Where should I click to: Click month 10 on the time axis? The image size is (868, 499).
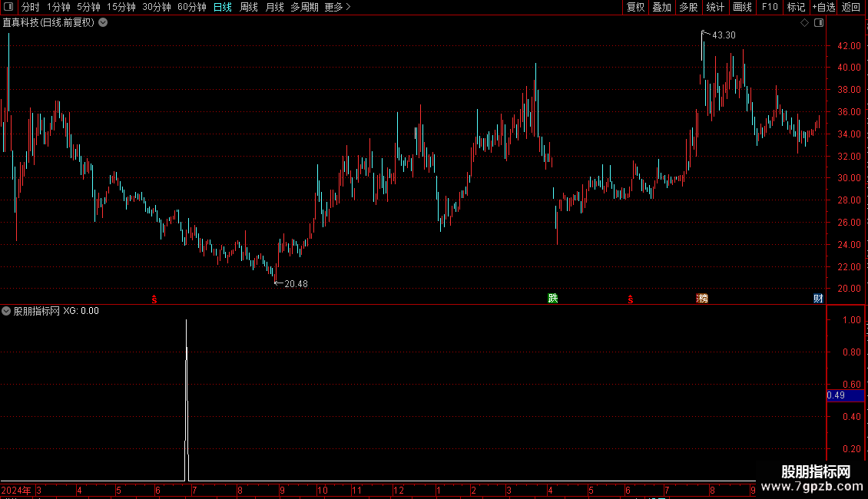[x=322, y=490]
